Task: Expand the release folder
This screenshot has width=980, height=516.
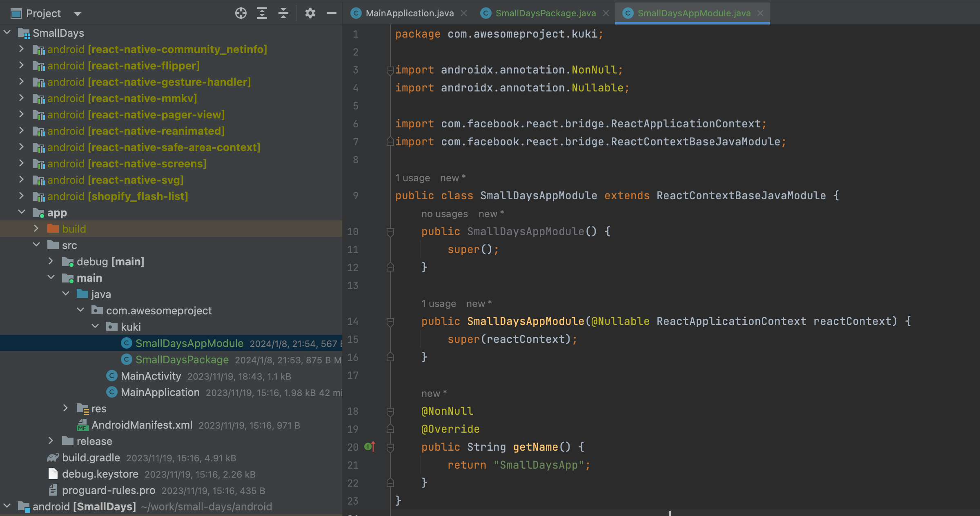Action: 51,441
